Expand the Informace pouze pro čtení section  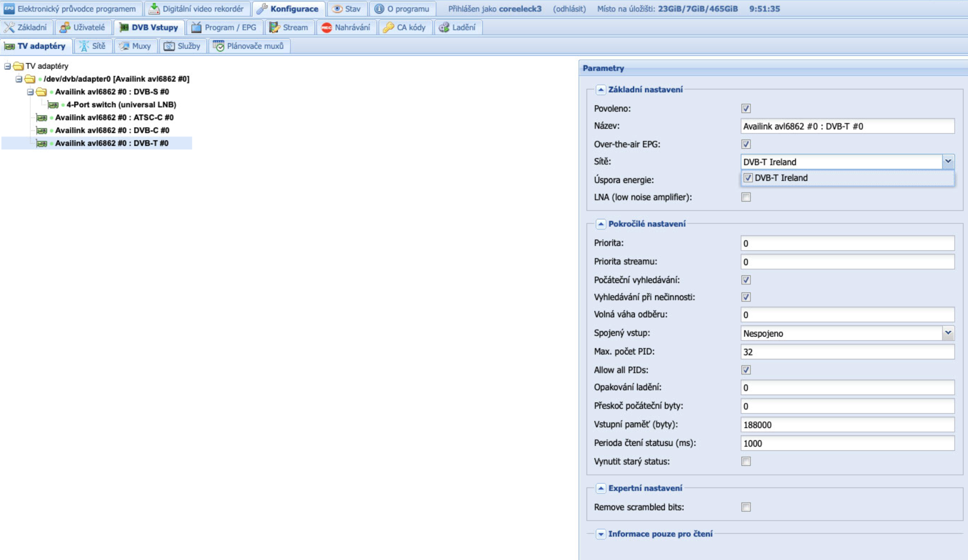point(600,534)
